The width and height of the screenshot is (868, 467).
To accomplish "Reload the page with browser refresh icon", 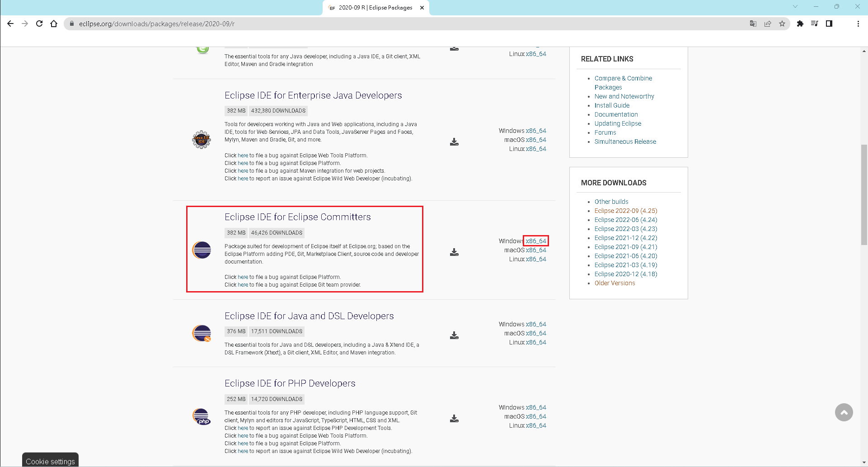I will pos(39,24).
